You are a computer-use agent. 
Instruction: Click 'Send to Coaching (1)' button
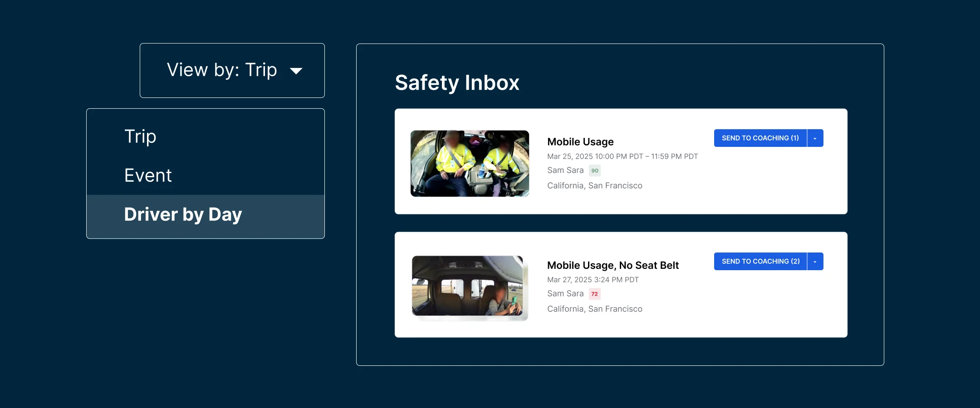click(760, 138)
